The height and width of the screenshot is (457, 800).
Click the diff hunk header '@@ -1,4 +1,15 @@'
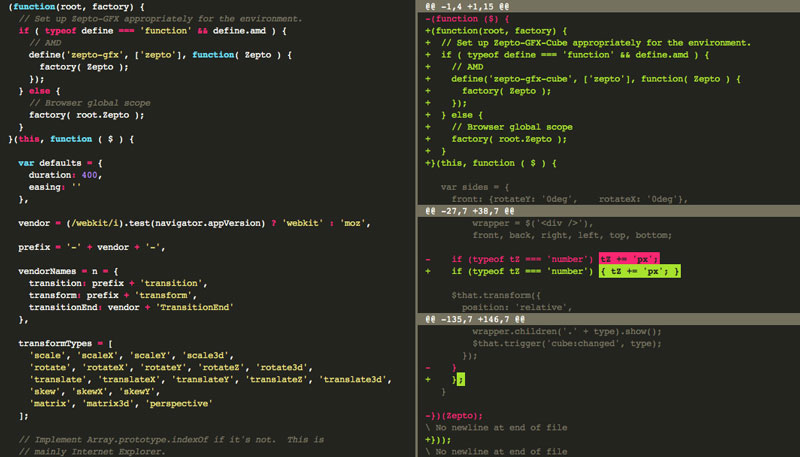point(467,7)
